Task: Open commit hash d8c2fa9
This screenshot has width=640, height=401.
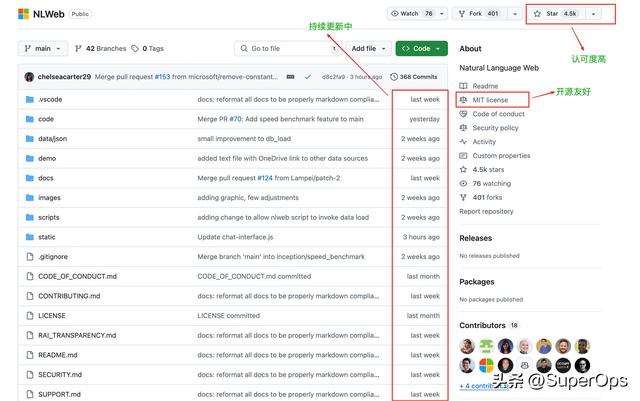Action: (x=333, y=76)
